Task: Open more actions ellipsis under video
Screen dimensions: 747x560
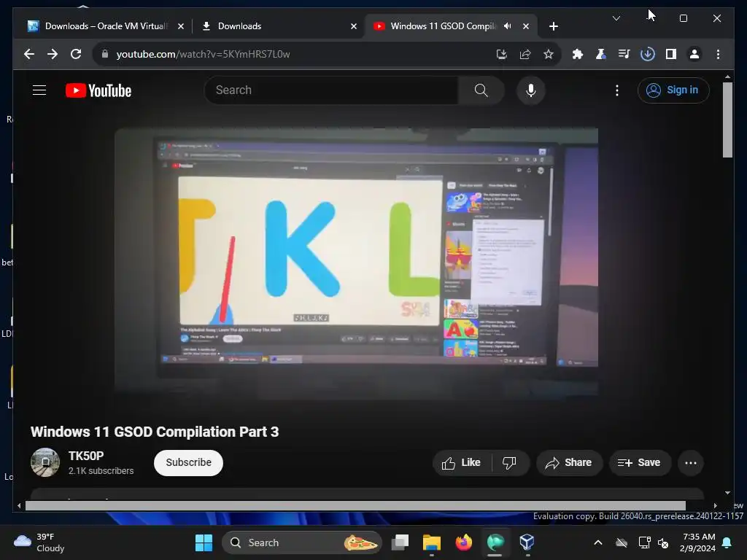Action: 690,463
